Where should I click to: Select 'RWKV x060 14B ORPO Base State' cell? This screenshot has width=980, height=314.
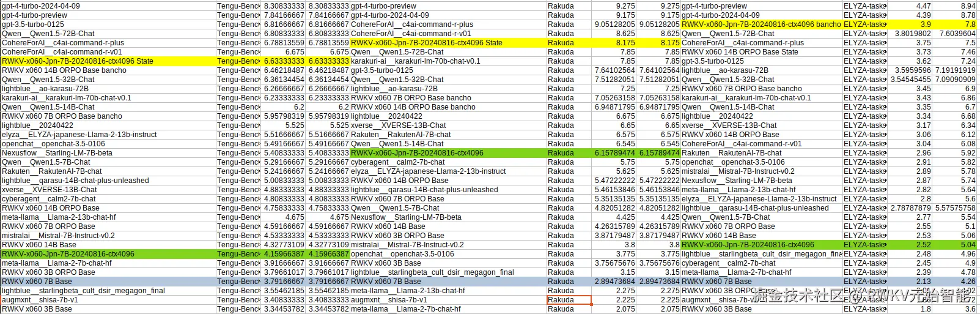[x=761, y=52]
